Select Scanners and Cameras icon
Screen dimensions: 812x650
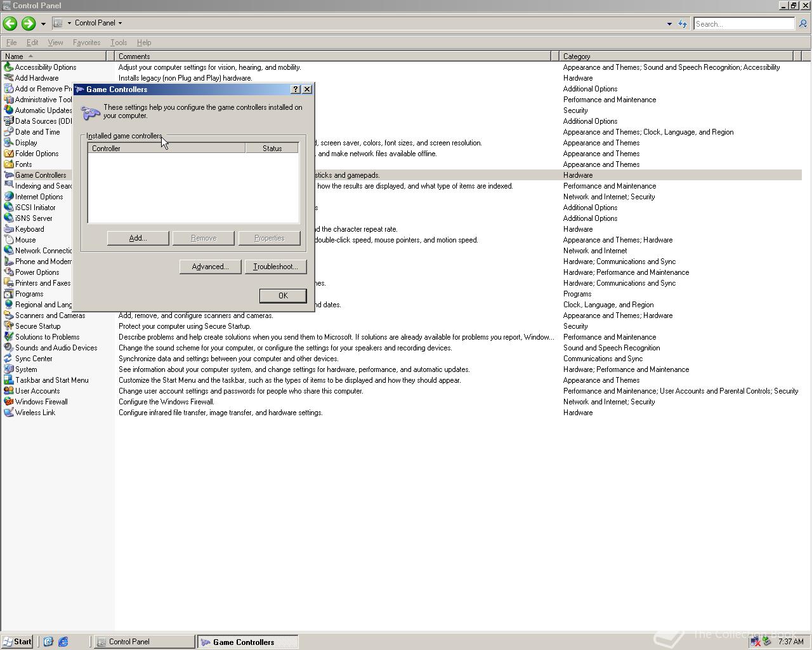[x=8, y=315]
